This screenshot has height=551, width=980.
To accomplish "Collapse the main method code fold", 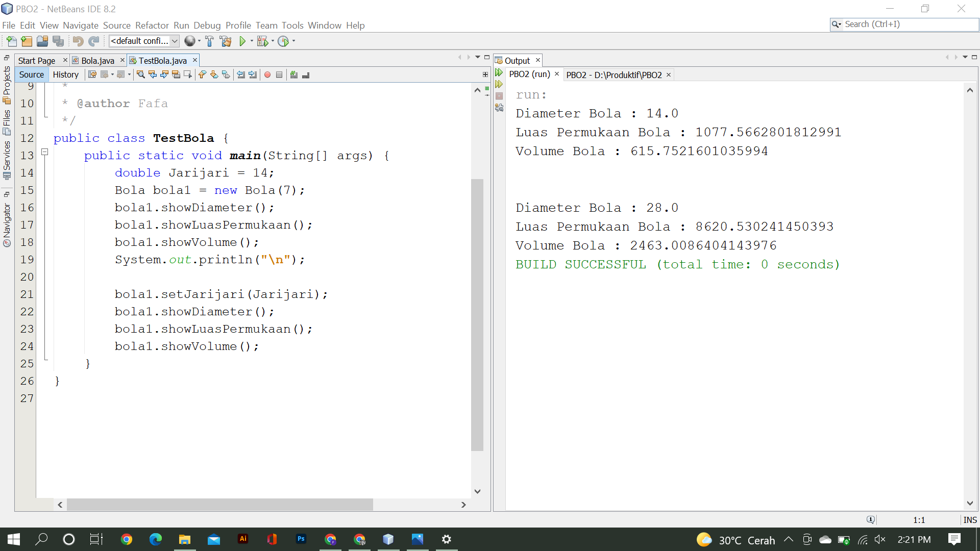I will pos(44,152).
